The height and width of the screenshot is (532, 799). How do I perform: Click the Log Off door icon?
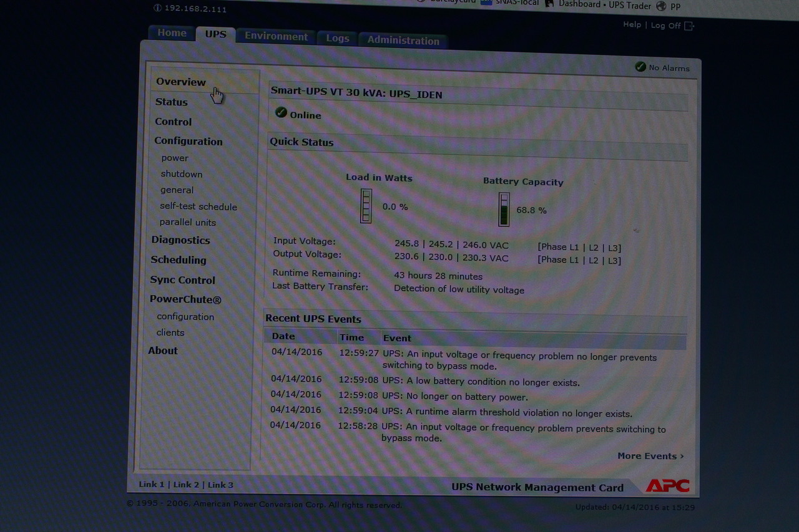[689, 26]
